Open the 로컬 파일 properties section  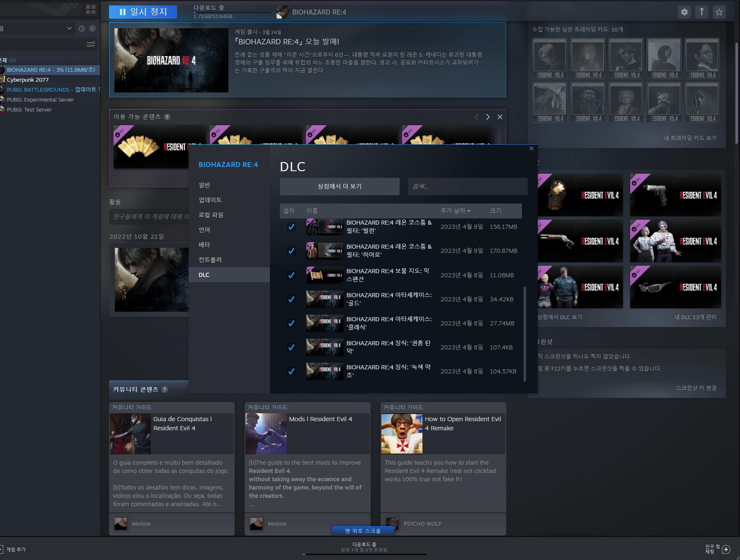tap(211, 215)
